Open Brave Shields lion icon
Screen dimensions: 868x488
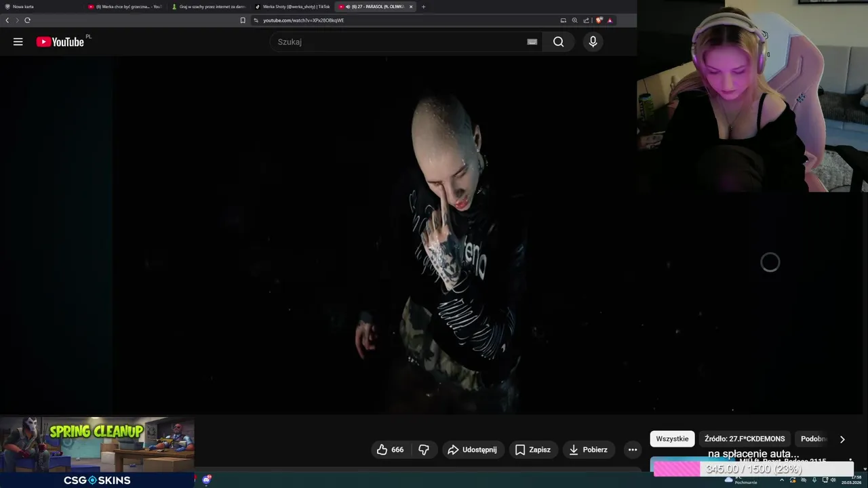point(599,20)
